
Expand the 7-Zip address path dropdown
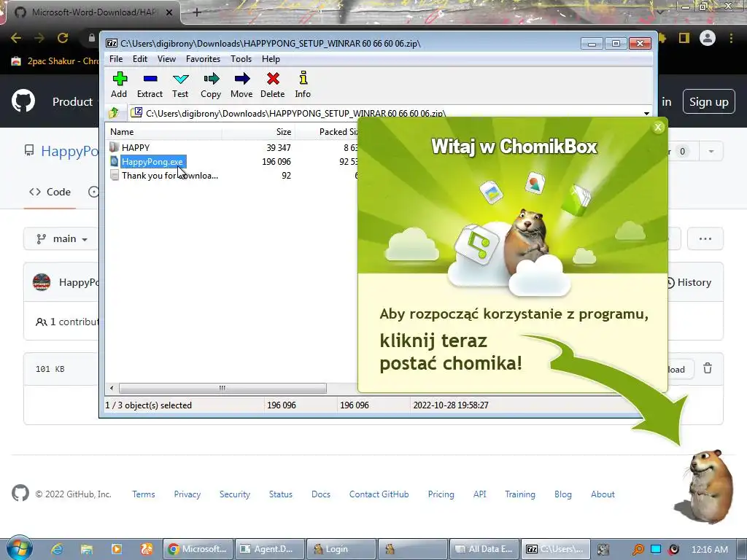(x=646, y=113)
